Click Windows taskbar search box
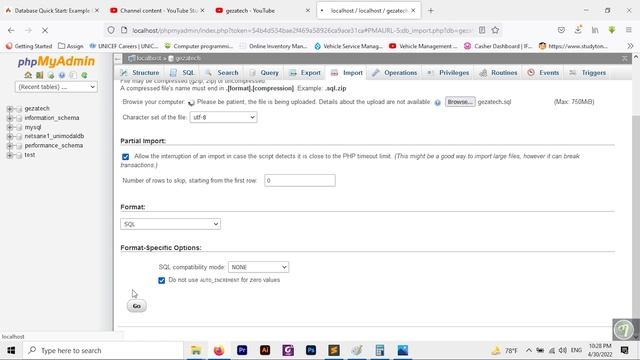 [x=102, y=350]
